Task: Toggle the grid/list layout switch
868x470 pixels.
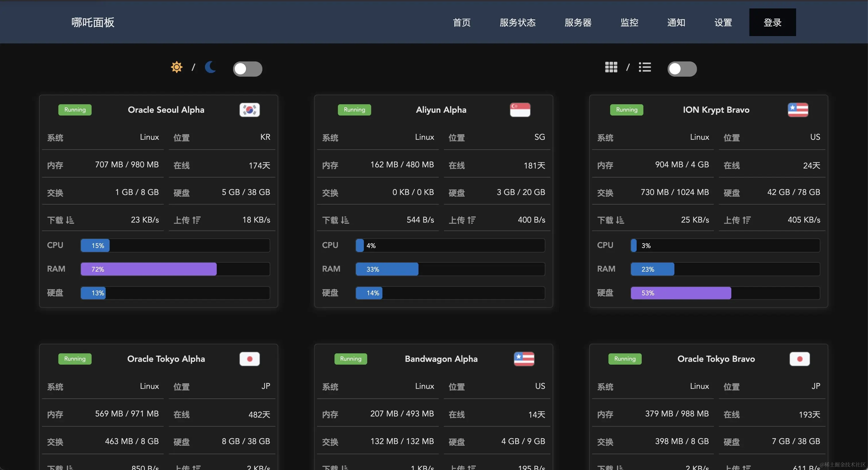Action: (682, 69)
